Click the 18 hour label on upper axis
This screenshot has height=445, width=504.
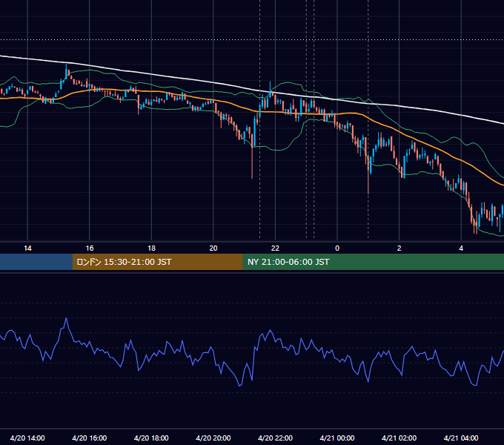pos(151,248)
